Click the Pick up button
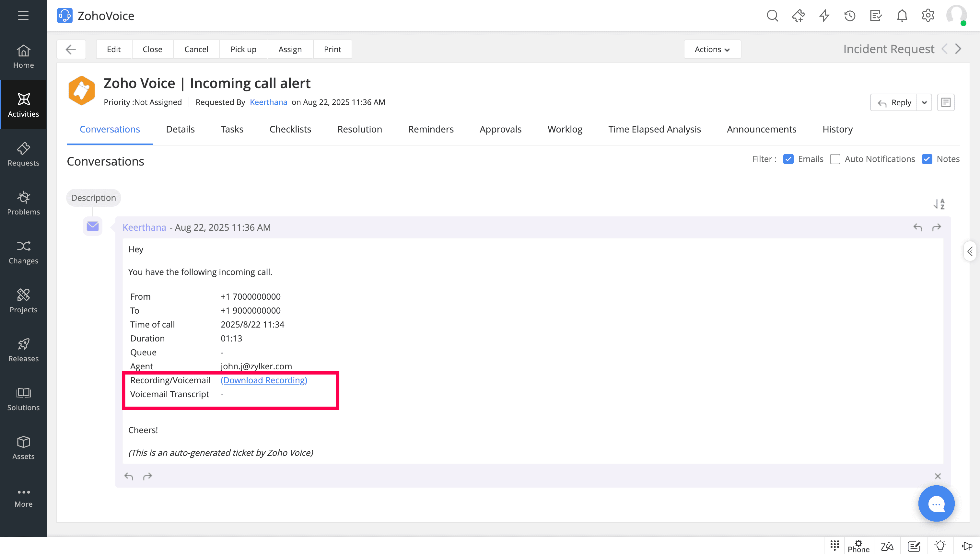This screenshot has height=554, width=980. pyautogui.click(x=243, y=49)
